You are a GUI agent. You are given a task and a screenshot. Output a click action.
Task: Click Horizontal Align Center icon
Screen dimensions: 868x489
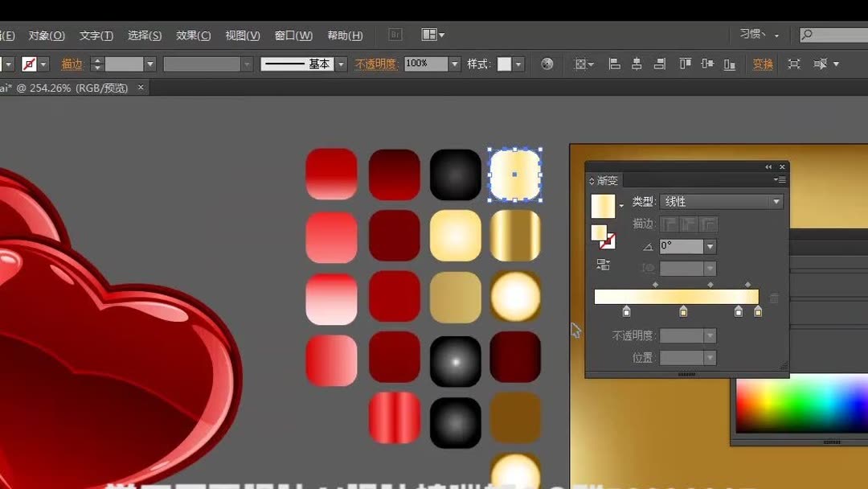point(637,64)
